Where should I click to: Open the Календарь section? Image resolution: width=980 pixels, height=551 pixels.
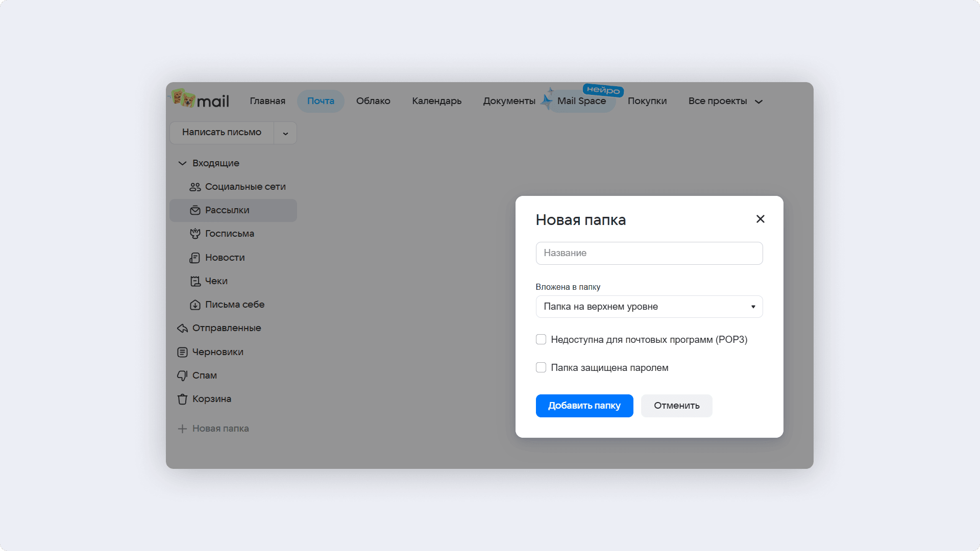pos(436,101)
